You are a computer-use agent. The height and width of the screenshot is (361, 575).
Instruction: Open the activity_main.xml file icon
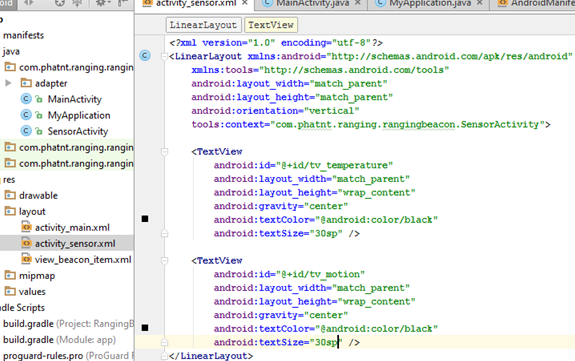pyautogui.click(x=26, y=227)
